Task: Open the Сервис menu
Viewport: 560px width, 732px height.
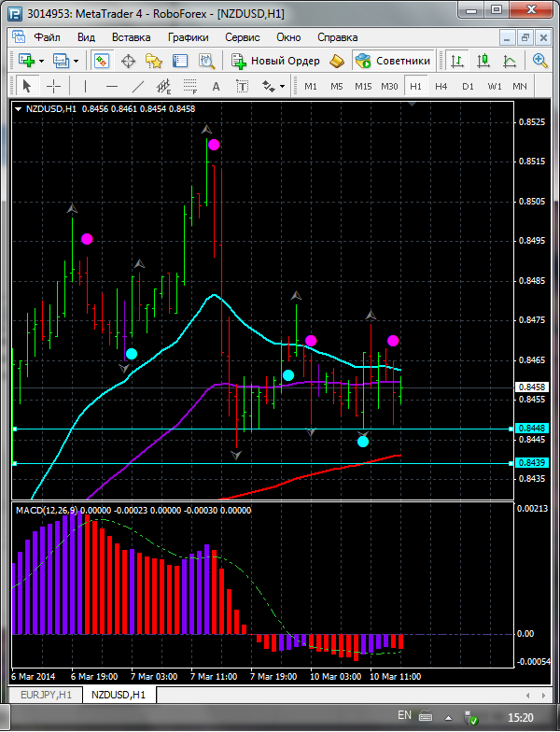Action: 243,37
